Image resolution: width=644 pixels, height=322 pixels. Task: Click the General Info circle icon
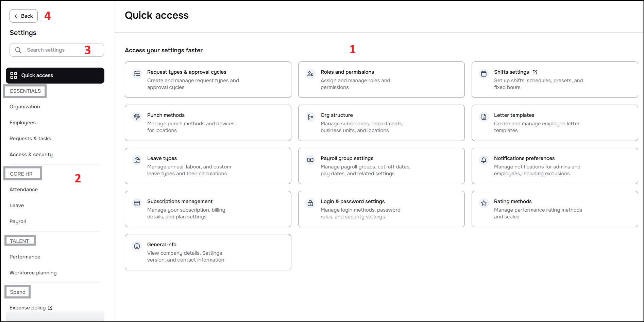(x=137, y=246)
